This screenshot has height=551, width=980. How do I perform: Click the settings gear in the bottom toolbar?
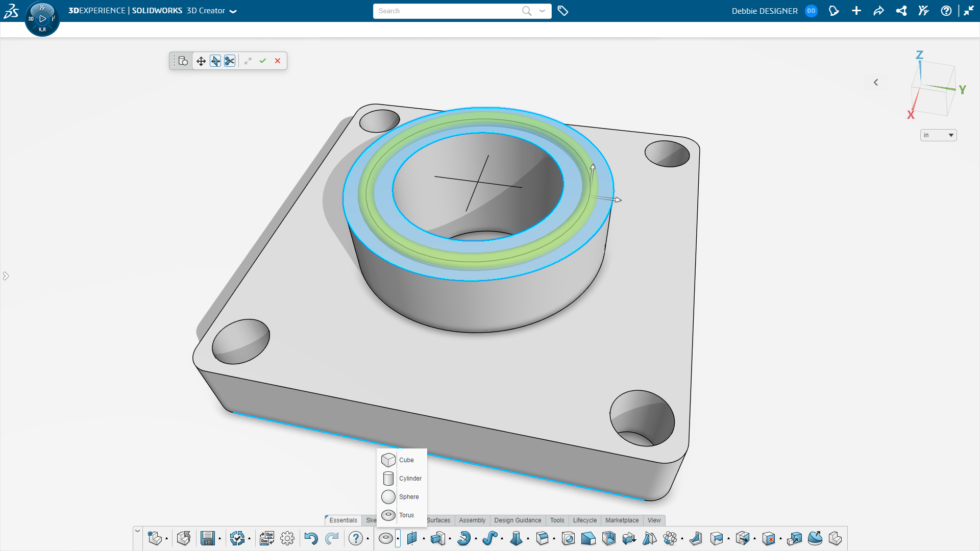click(287, 538)
